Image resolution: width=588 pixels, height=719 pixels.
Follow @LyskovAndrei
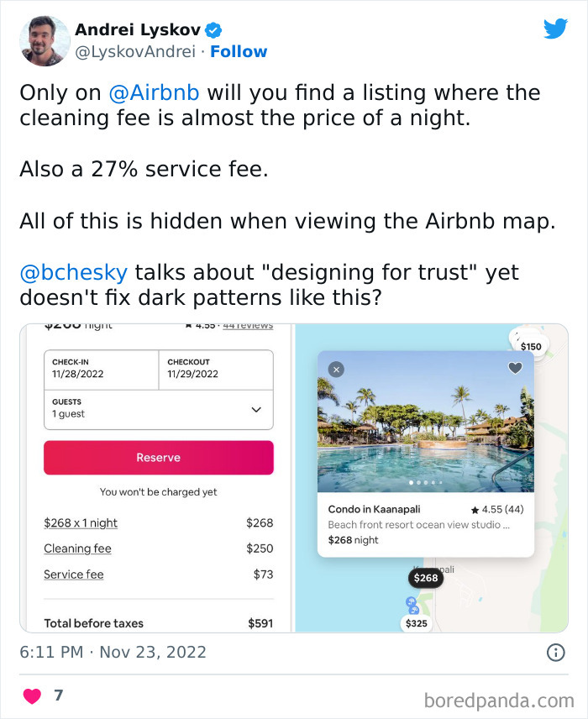point(239,51)
